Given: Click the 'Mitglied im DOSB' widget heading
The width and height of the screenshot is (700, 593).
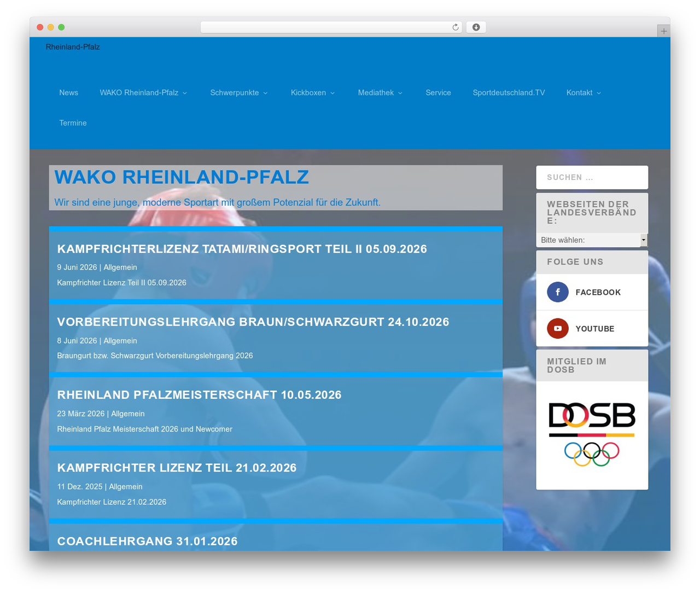Looking at the screenshot, I should point(576,365).
